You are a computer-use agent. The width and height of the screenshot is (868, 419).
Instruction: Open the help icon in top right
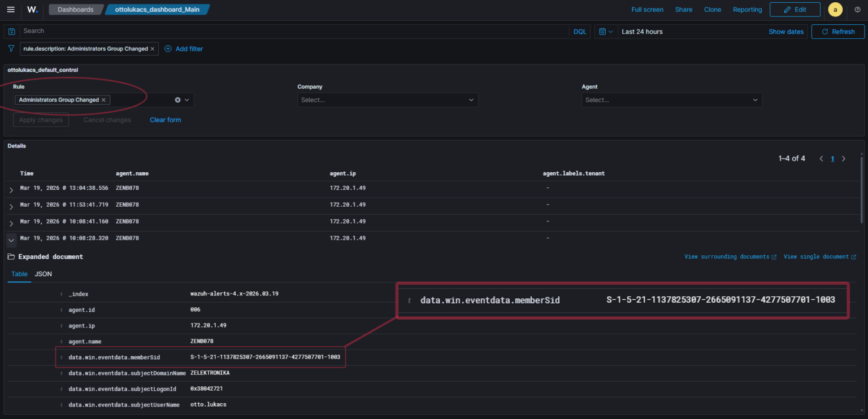tap(857, 10)
